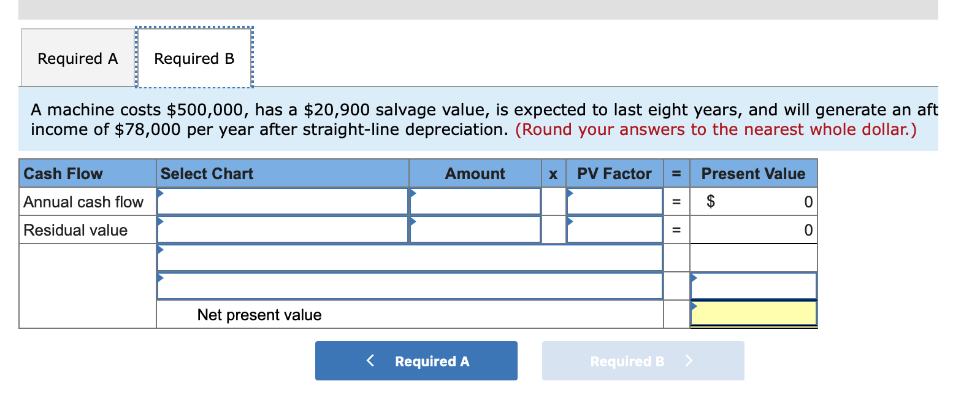Click the right chevron beside Required B
The width and height of the screenshot is (980, 416).
pos(689,361)
